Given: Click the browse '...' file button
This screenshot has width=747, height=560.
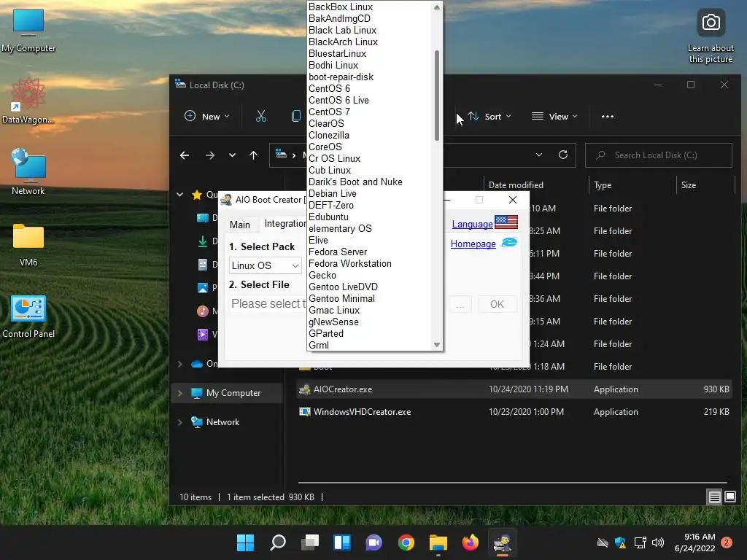Looking at the screenshot, I should pos(460,304).
